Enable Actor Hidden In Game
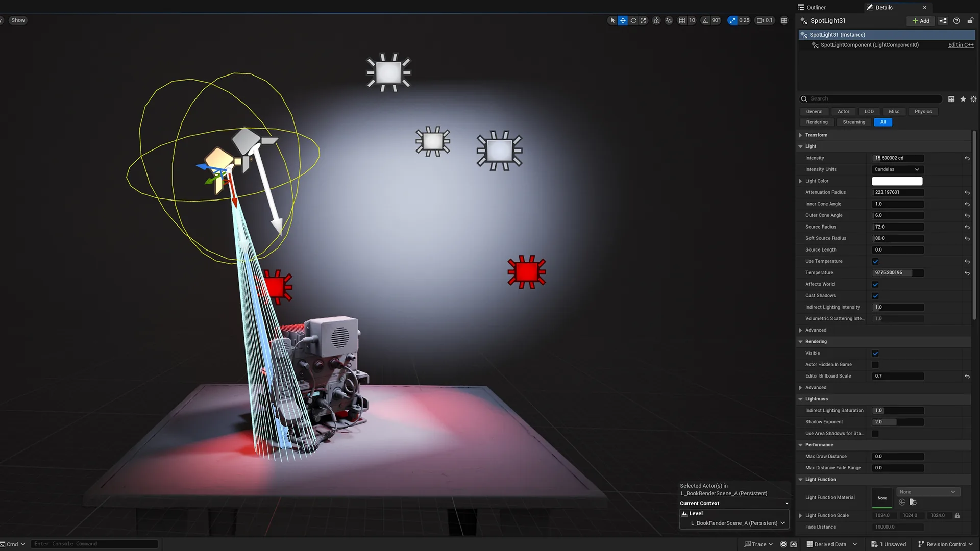980x551 pixels. coord(875,365)
